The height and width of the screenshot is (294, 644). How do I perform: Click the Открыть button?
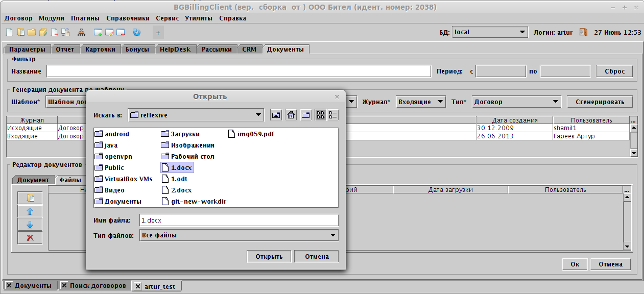pyautogui.click(x=269, y=256)
